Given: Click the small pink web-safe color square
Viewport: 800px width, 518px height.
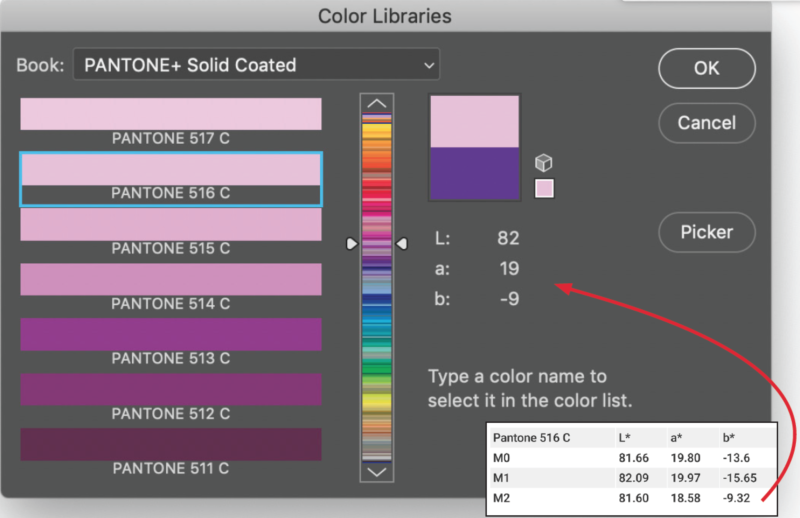Looking at the screenshot, I should (544, 188).
